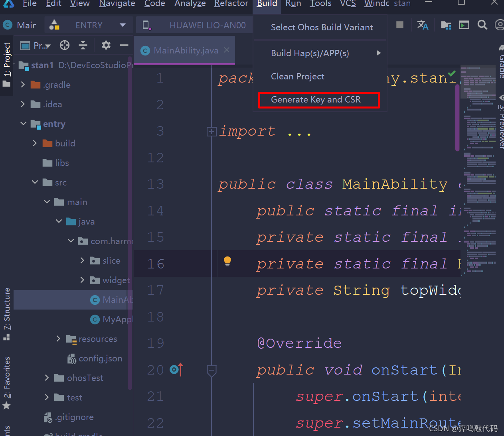
Task: Expand the .idea folder
Action: coord(23,104)
